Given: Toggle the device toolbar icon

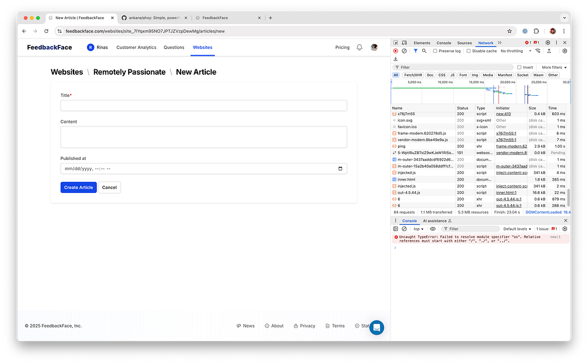Looking at the screenshot, I should [x=405, y=43].
